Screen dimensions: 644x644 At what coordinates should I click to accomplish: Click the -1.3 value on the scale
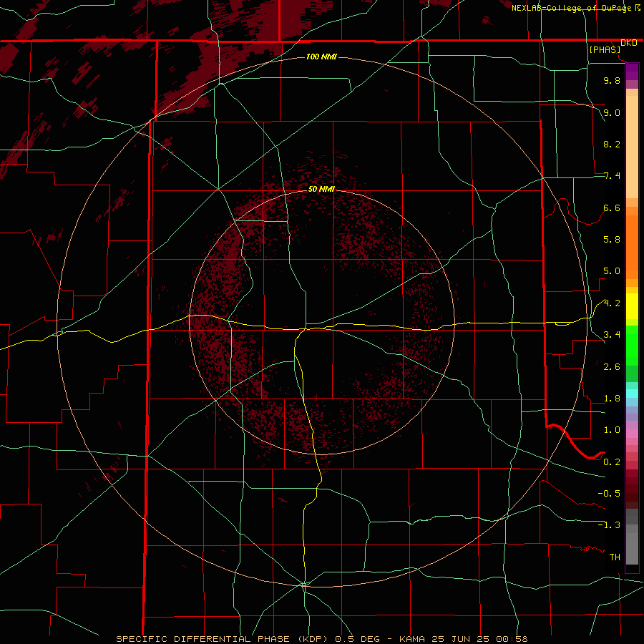[609, 525]
